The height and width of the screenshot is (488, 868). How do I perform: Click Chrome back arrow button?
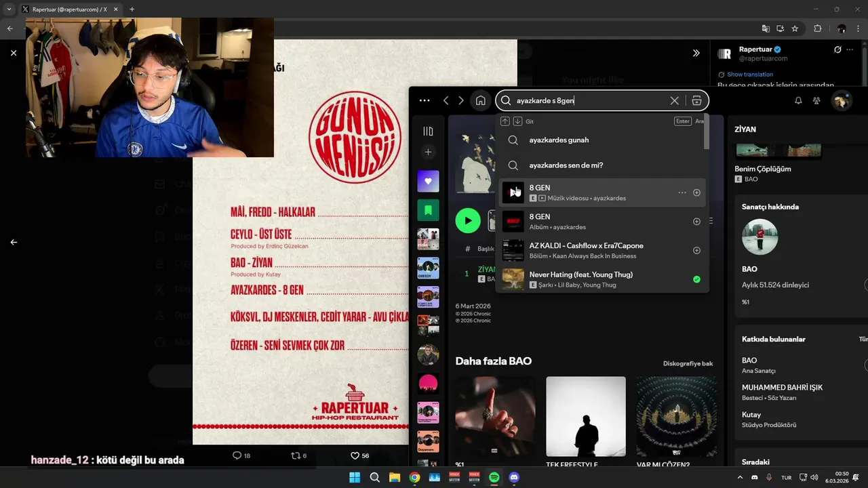pyautogui.click(x=10, y=28)
